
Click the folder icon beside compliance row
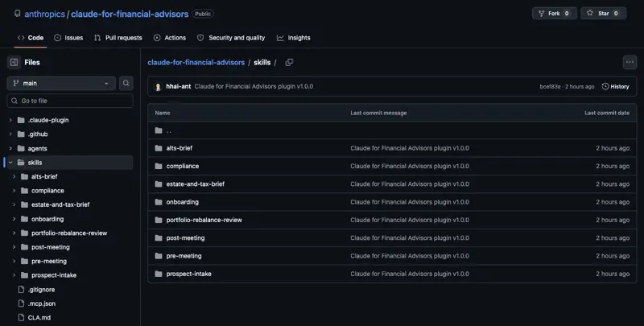coord(159,166)
